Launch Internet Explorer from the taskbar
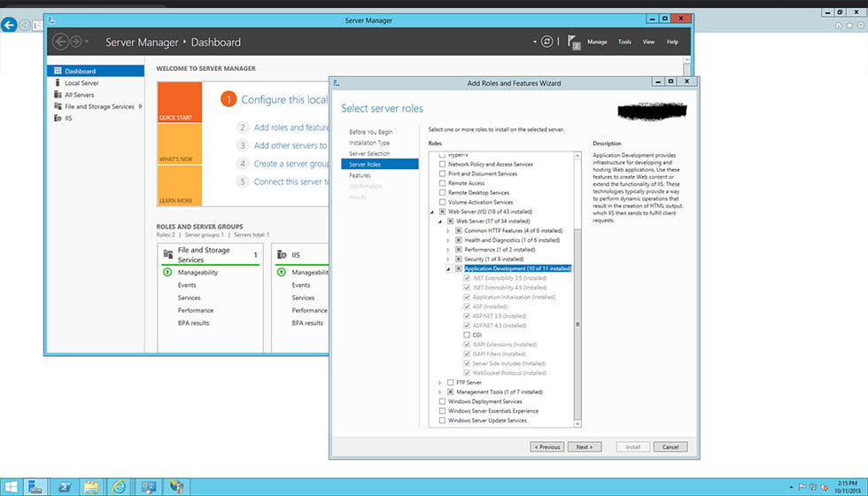 119,487
